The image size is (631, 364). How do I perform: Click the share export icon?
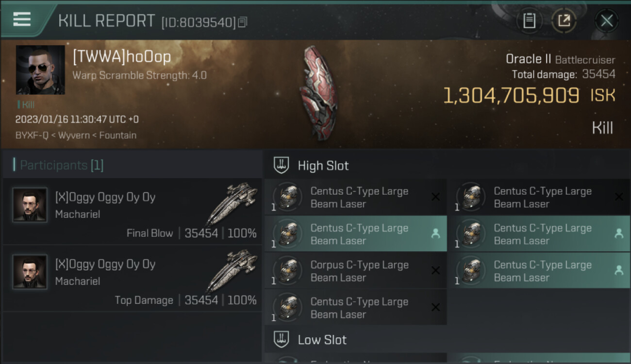click(564, 20)
